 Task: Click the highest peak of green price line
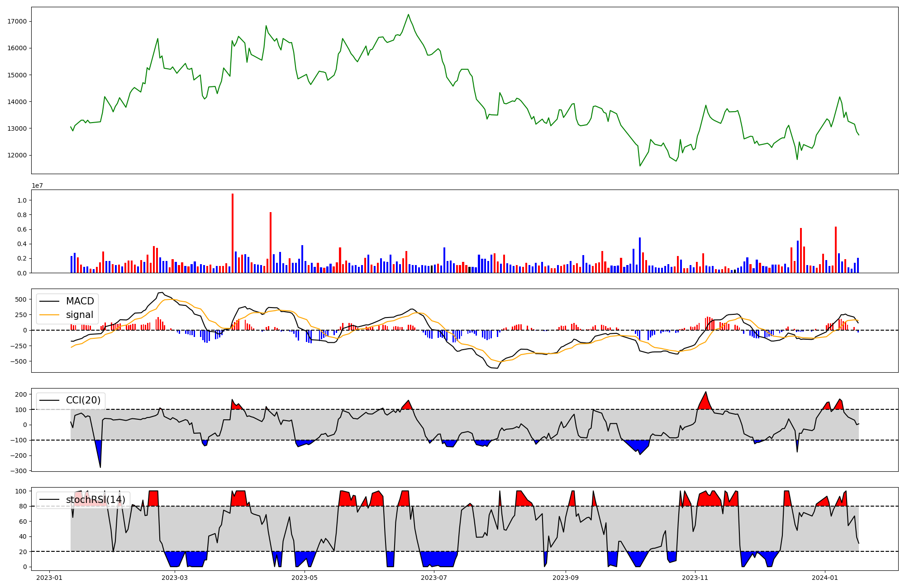click(408, 14)
